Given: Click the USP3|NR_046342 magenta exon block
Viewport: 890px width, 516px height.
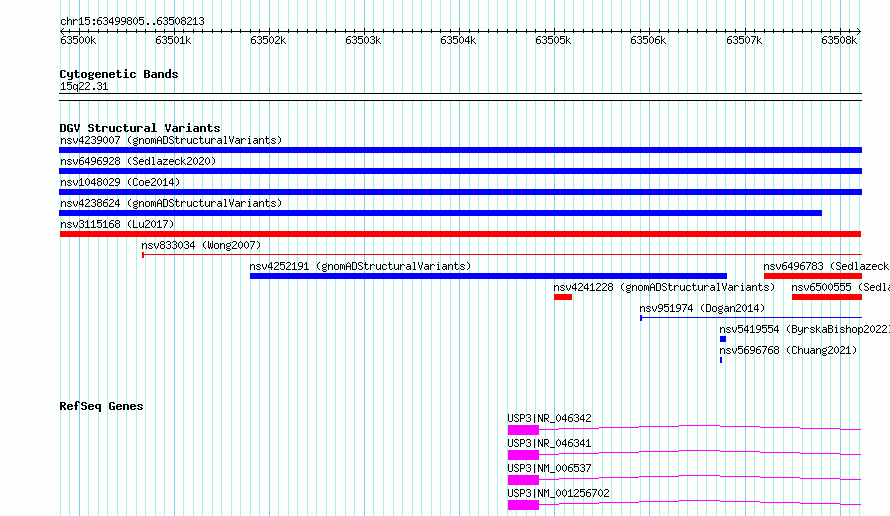Looking at the screenshot, I should coord(523,430).
